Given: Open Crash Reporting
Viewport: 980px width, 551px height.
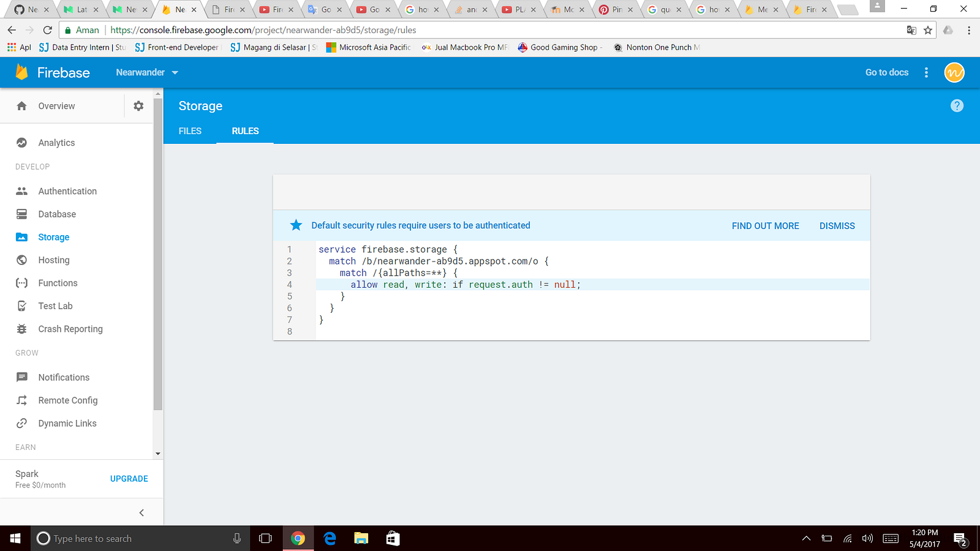Looking at the screenshot, I should pos(70,329).
